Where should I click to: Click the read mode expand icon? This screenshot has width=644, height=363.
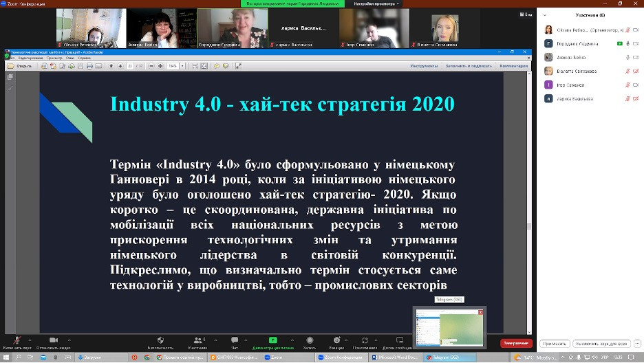tap(238, 66)
